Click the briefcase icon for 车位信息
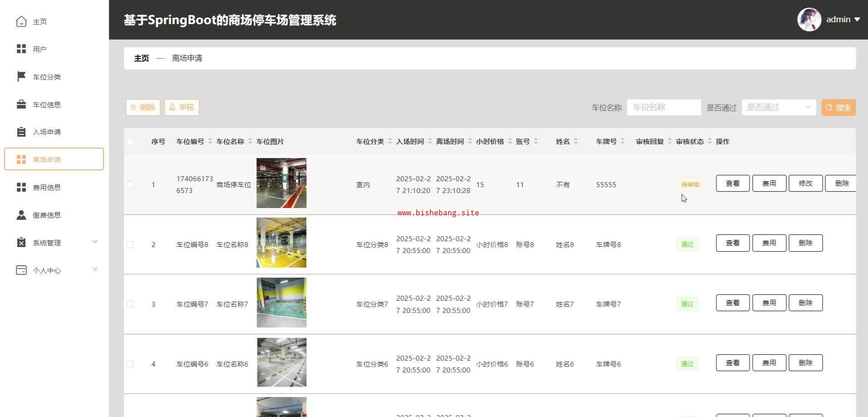This screenshot has width=868, height=417. [21, 104]
